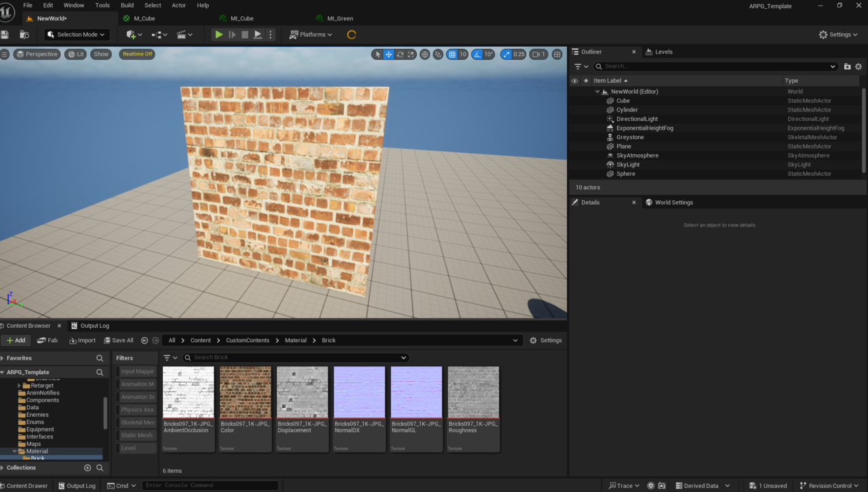This screenshot has width=868, height=492.
Task: Expand the Platforms dropdown menu
Action: (311, 35)
